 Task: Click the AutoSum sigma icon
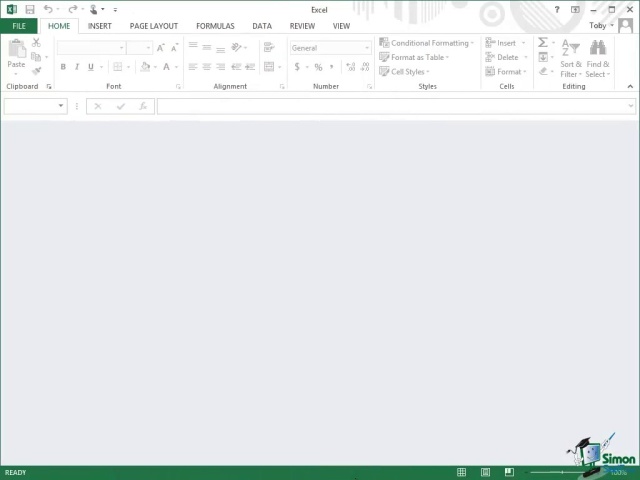[543, 42]
